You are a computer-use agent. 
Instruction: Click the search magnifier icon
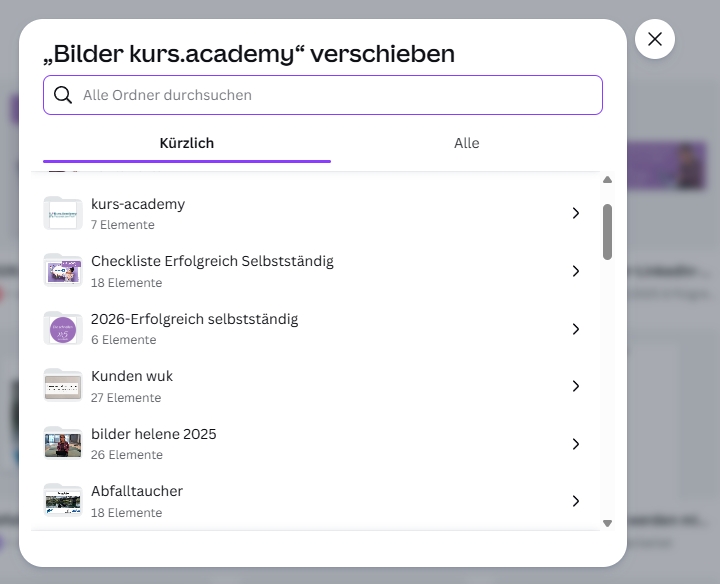(x=63, y=95)
